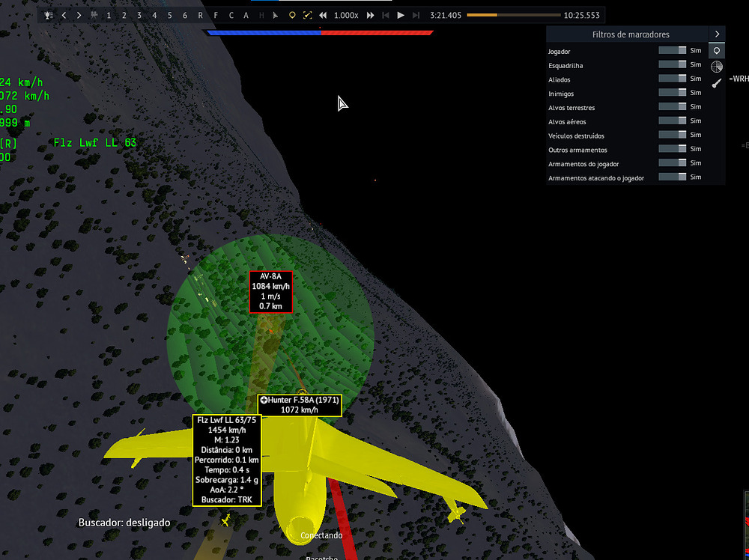Disable the Veículos destruídos marker filter
Screen dimensions: 749x560
point(672,135)
